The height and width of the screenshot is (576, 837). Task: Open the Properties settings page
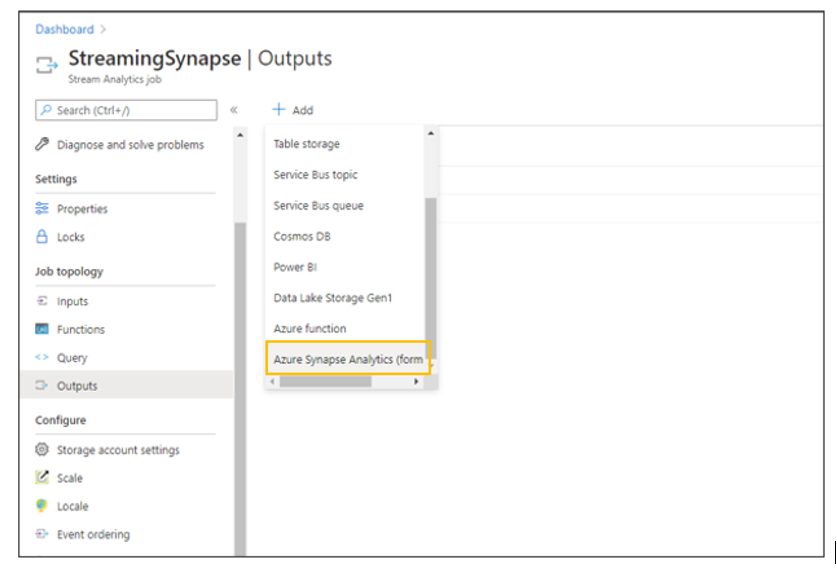[82, 209]
